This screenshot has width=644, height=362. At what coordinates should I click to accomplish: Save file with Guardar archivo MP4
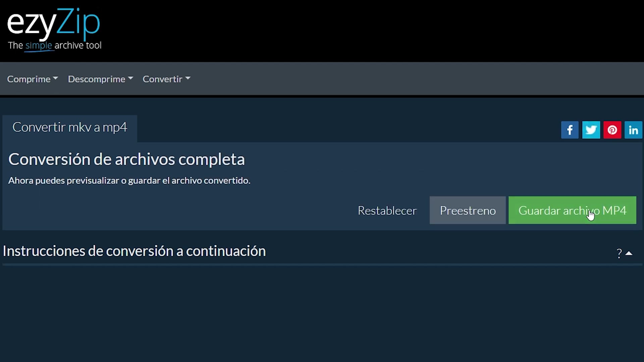(572, 210)
